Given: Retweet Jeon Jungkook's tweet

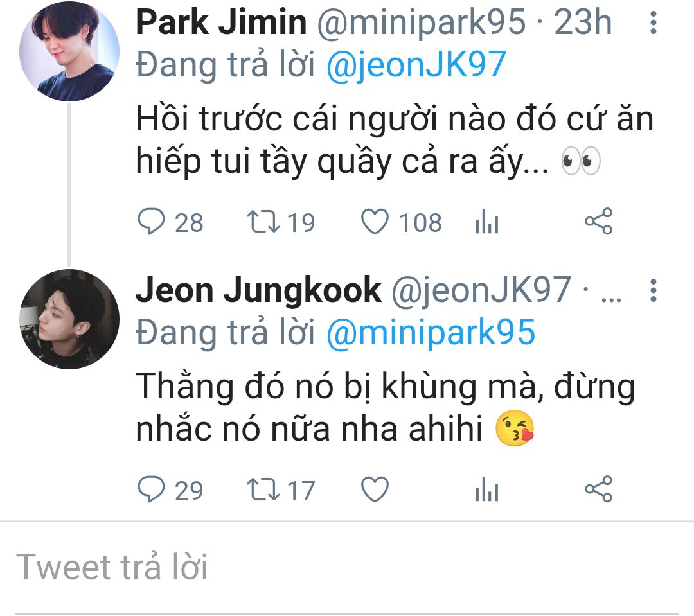Looking at the screenshot, I should click(x=263, y=490).
